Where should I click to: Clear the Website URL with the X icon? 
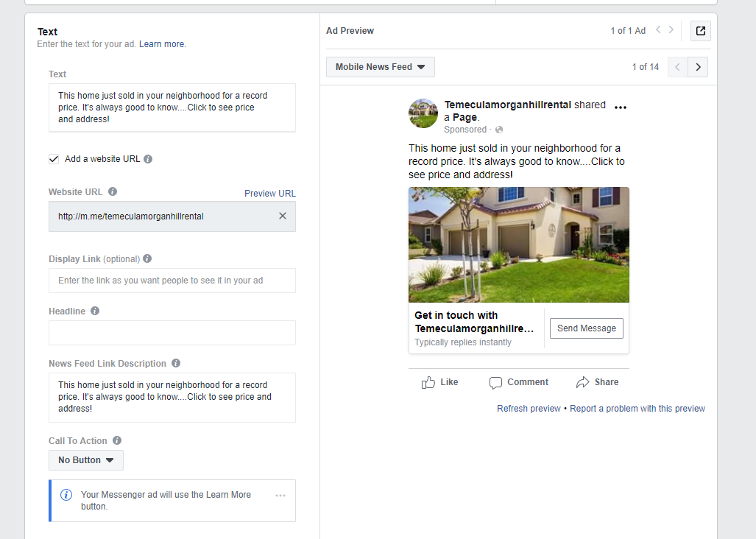[x=283, y=216]
